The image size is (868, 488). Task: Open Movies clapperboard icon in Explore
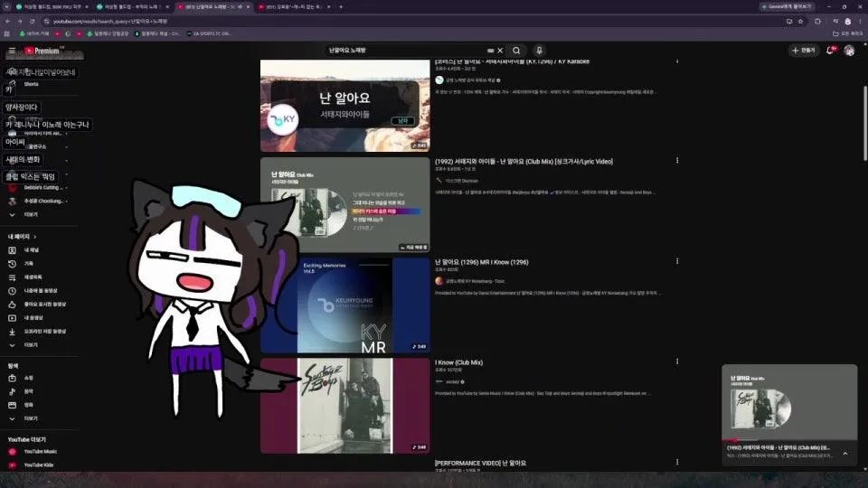pyautogui.click(x=12, y=405)
